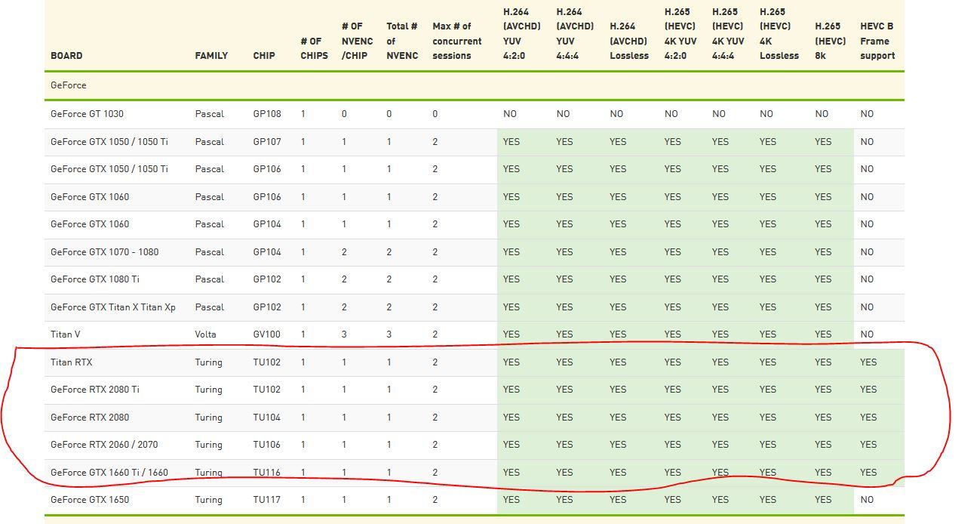This screenshot has height=524, width=980.
Task: Click the FAMILY column header
Action: (211, 56)
